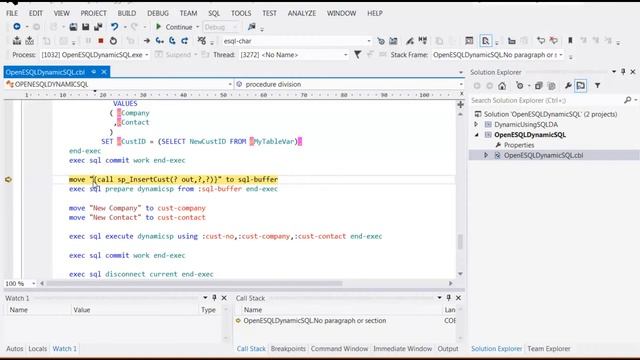Click the Step Over icon
Viewport: 640px width, 360px height.
point(172,41)
